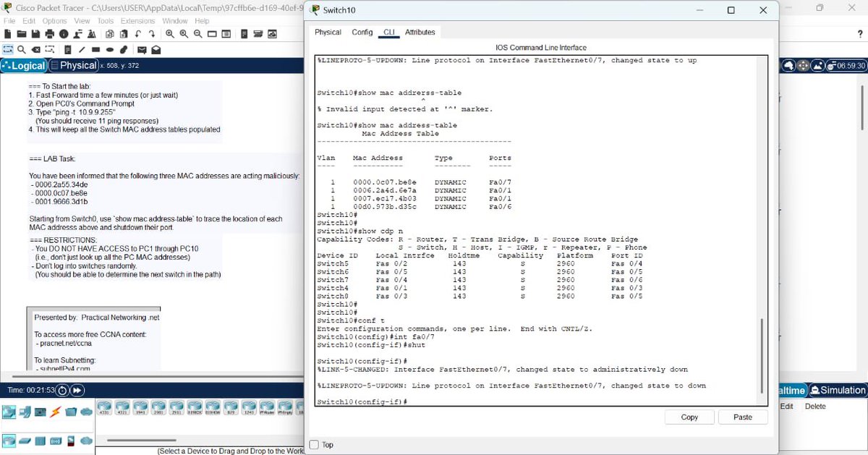Screen dimensions: 868x455
Task: Open the Window menu
Action: coord(175,21)
